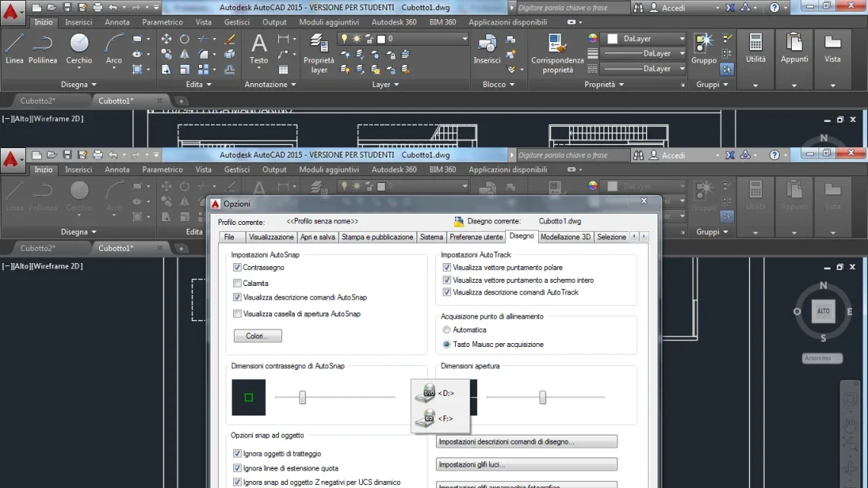Enable the Calamita checkbox
This screenshot has width=868, height=488.
pos(238,283)
